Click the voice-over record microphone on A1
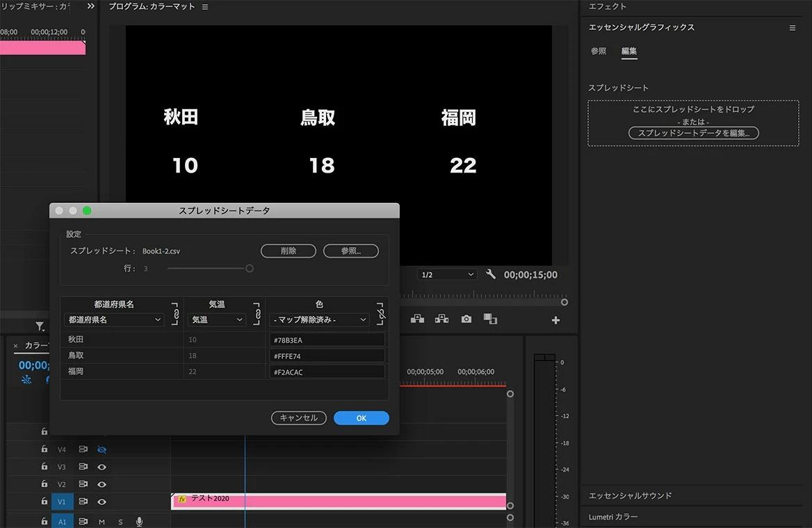The image size is (812, 528). [x=139, y=522]
